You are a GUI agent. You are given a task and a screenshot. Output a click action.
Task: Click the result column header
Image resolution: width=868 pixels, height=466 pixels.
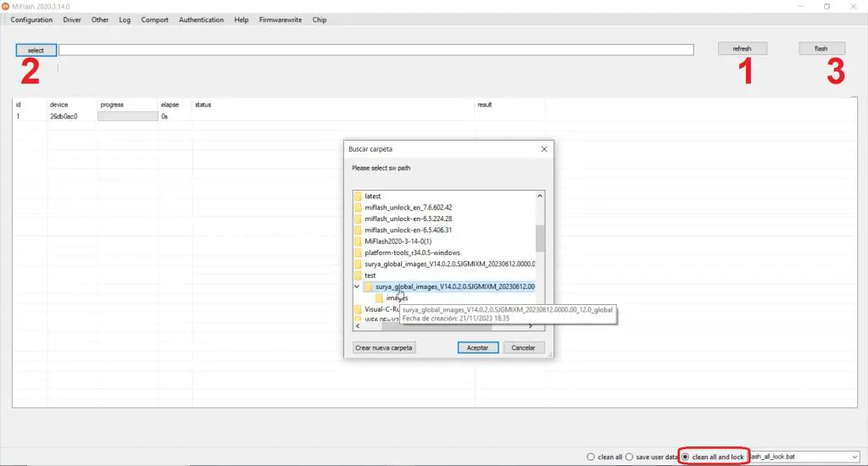tap(484, 104)
